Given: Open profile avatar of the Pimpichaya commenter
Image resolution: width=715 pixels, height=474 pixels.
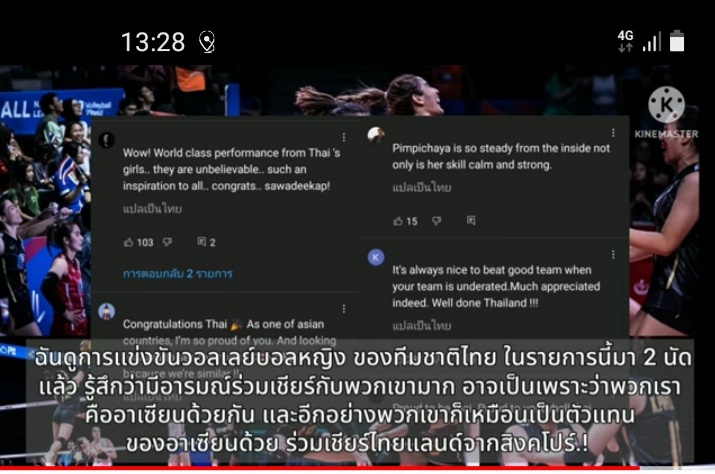Looking at the screenshot, I should point(376,135).
